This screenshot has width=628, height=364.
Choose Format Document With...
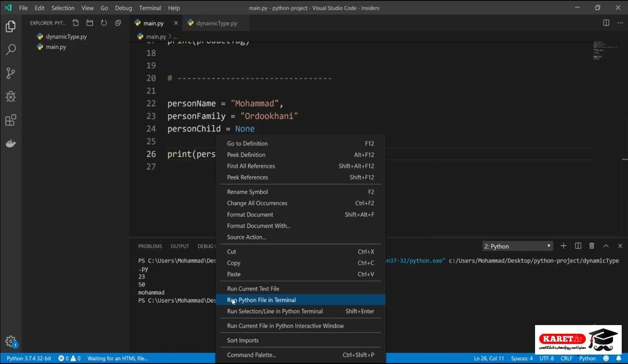tap(300, 225)
